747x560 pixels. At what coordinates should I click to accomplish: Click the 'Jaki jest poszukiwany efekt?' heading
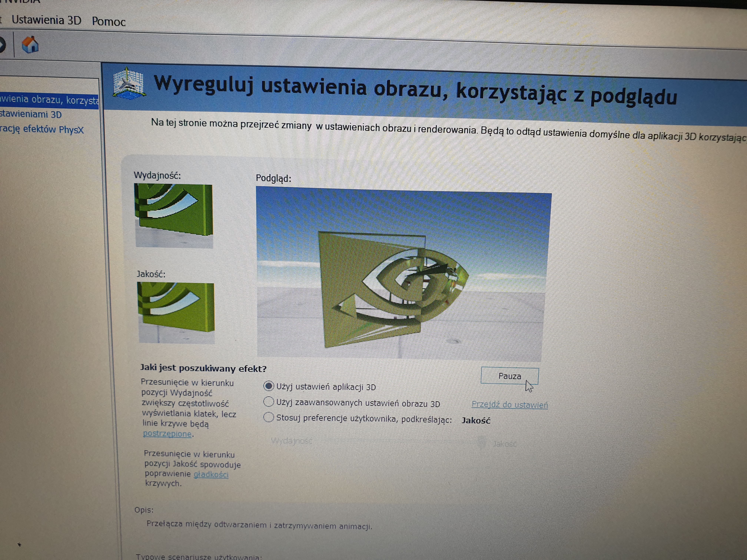click(x=203, y=368)
